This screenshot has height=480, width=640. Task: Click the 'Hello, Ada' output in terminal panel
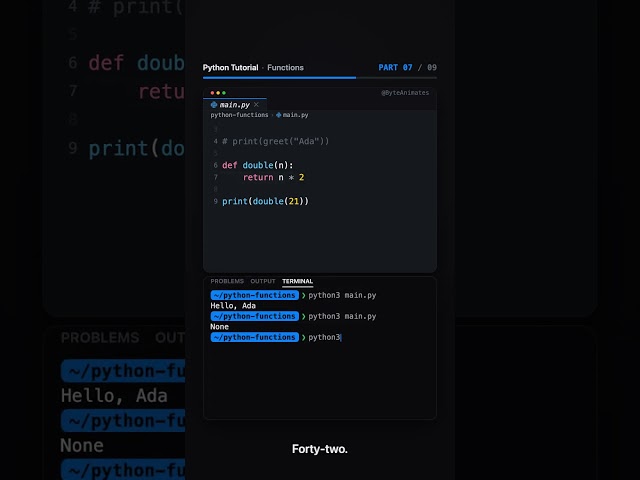click(x=233, y=306)
